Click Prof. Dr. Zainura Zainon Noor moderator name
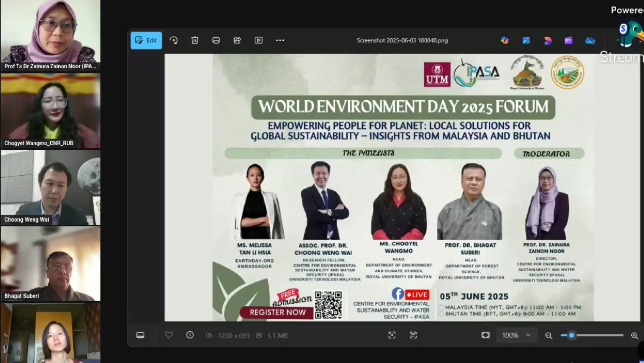The image size is (644, 363). [546, 248]
